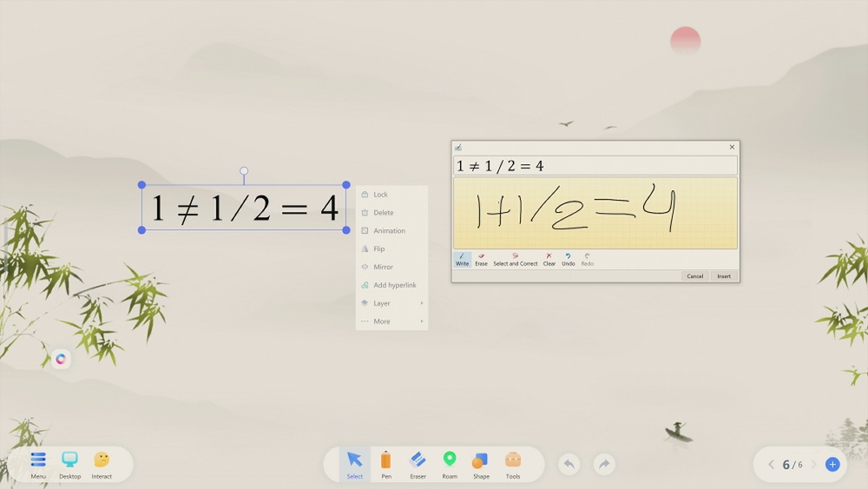This screenshot has height=489, width=868.
Task: Click the yellow handwriting area
Action: 595,213
